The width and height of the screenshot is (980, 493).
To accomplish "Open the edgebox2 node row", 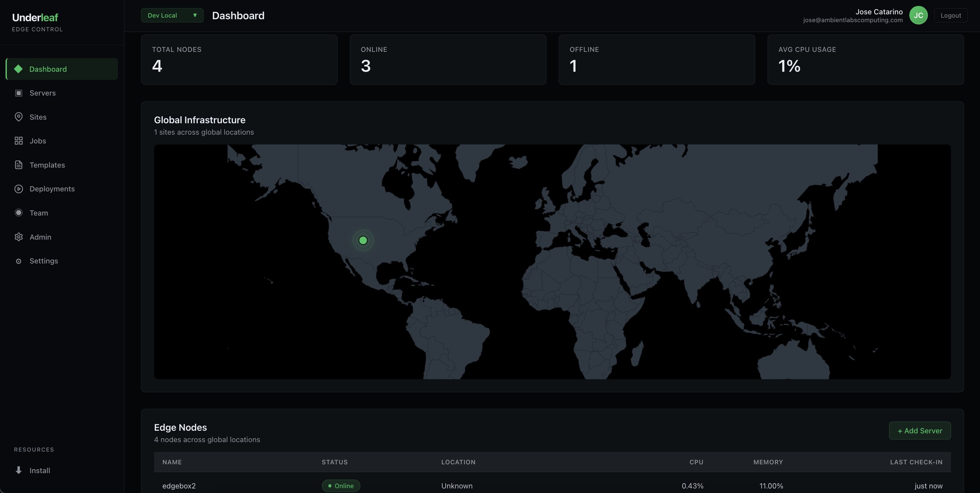I will [179, 486].
